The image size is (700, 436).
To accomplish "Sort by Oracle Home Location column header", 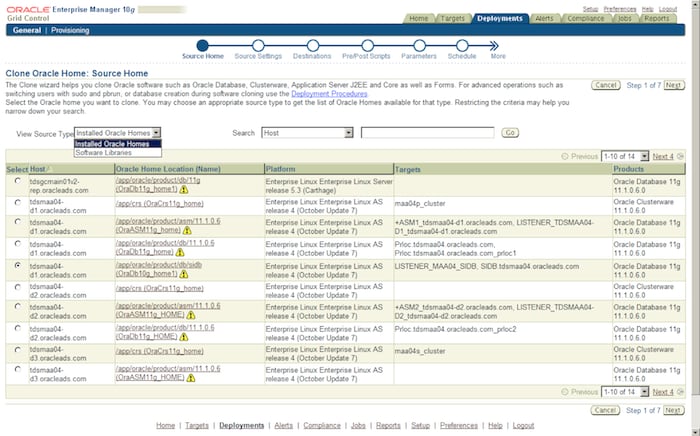I will click(168, 169).
